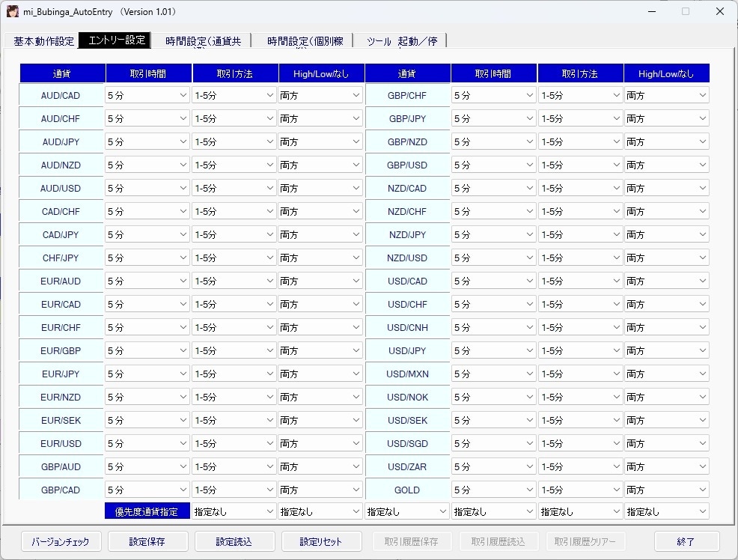The width and height of the screenshot is (738, 560).
Task: Click the 優先度通貨指定 label
Action: coord(147,511)
